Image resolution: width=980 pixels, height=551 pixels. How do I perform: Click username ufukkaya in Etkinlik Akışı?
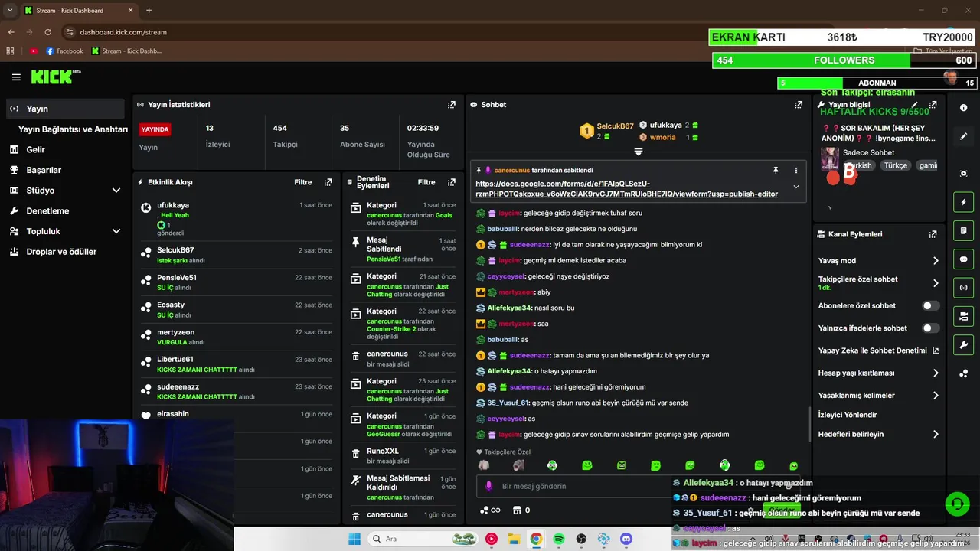tap(173, 206)
